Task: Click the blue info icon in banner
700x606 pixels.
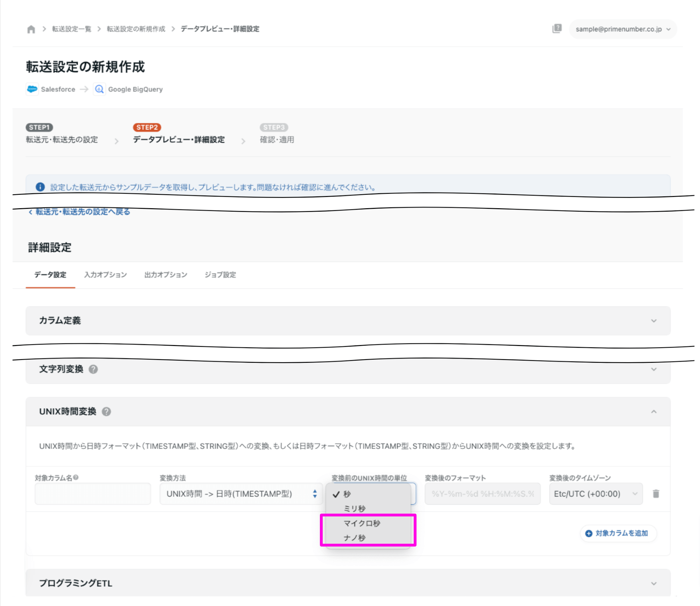Action: [x=40, y=187]
